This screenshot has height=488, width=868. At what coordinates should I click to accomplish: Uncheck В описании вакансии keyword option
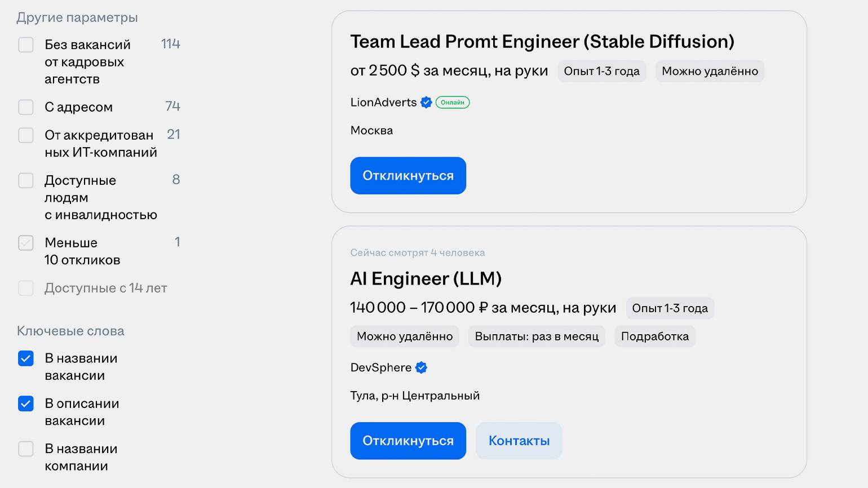tap(26, 403)
